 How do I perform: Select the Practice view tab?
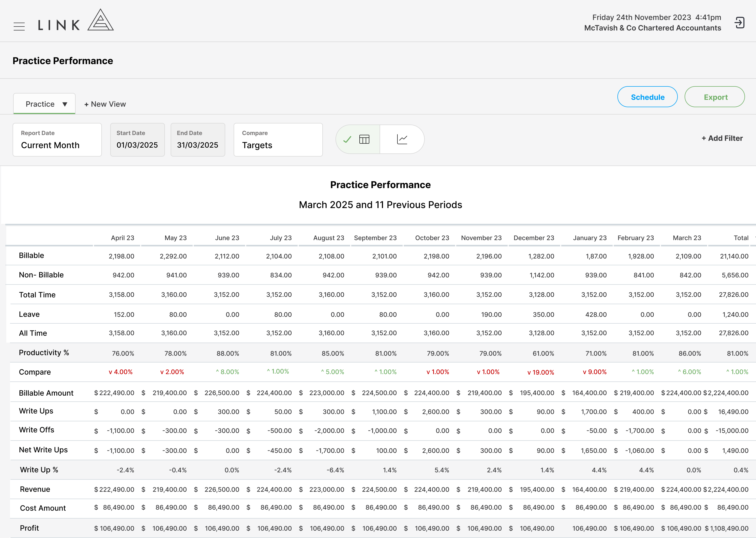(x=44, y=104)
